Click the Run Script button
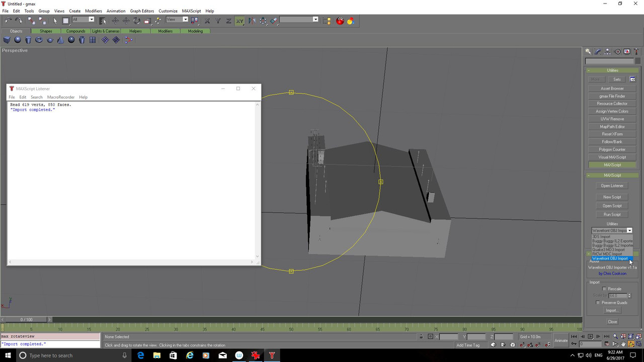The width and height of the screenshot is (644, 362). tap(612, 215)
